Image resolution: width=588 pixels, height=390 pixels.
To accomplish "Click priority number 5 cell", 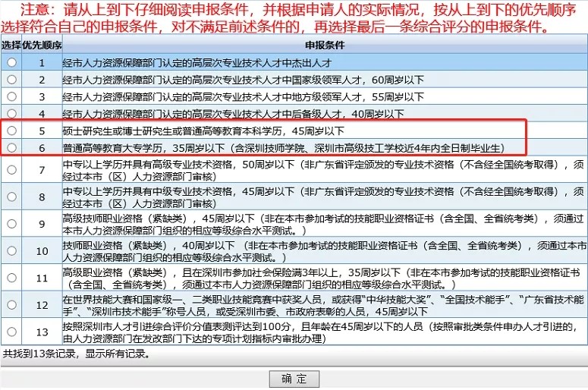I will coord(42,131).
